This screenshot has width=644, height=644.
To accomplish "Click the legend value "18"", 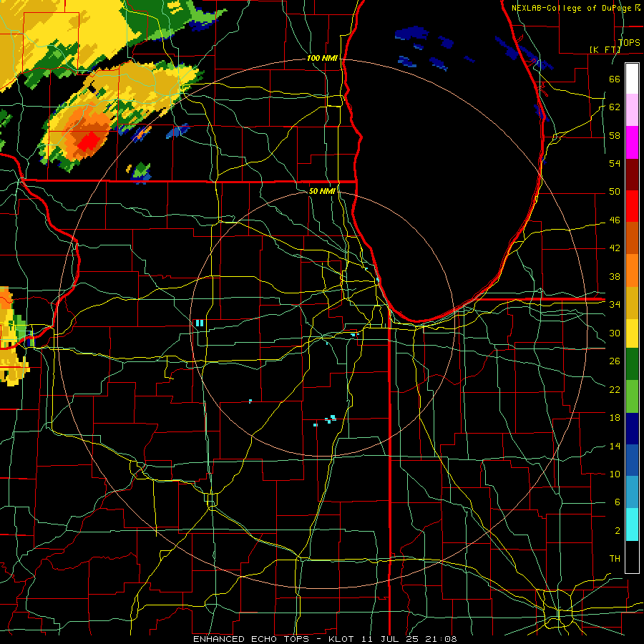I will click(615, 418).
